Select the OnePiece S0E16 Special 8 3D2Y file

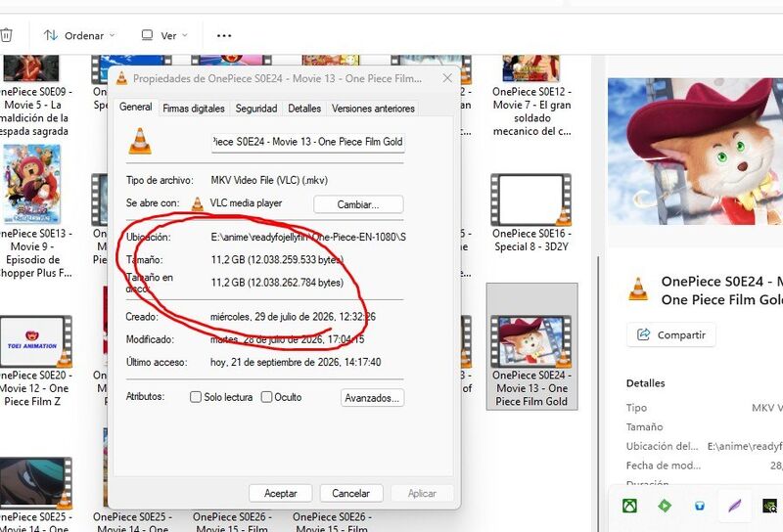point(531,213)
